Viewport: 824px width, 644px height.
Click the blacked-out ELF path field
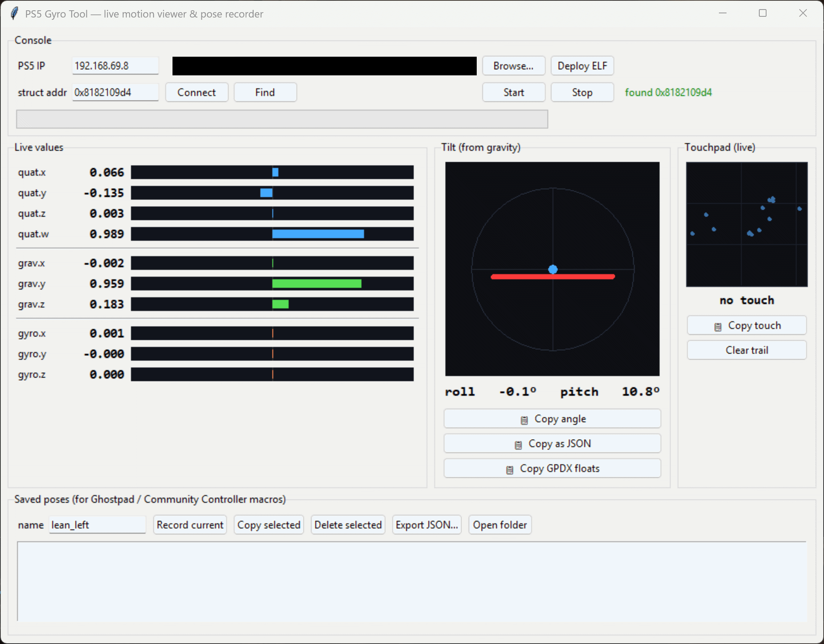click(x=324, y=66)
